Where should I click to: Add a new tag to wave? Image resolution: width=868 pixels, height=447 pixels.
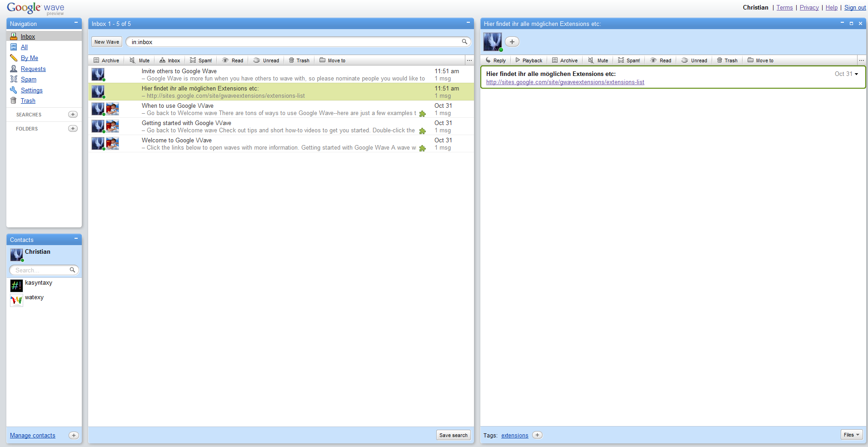(x=537, y=435)
